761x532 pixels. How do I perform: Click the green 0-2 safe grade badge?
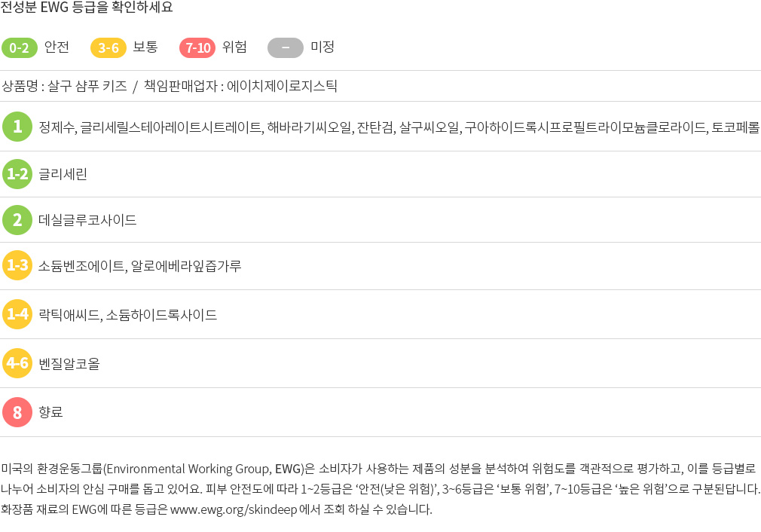[20, 47]
